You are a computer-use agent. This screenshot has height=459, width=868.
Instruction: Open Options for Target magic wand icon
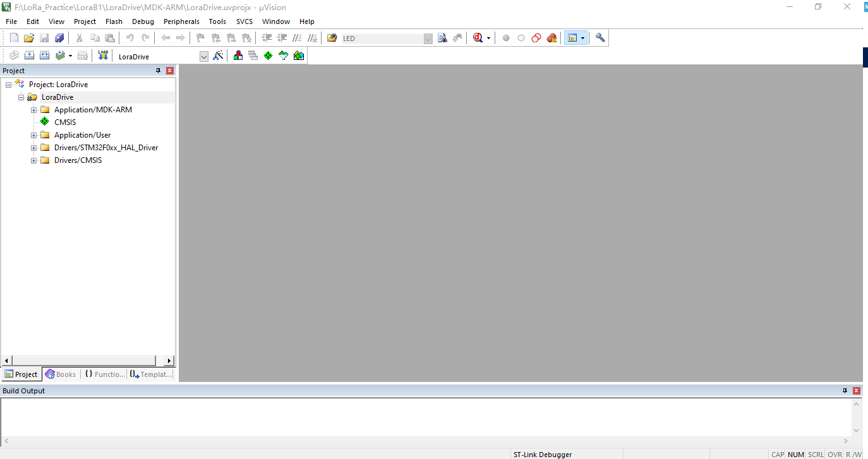pyautogui.click(x=218, y=56)
